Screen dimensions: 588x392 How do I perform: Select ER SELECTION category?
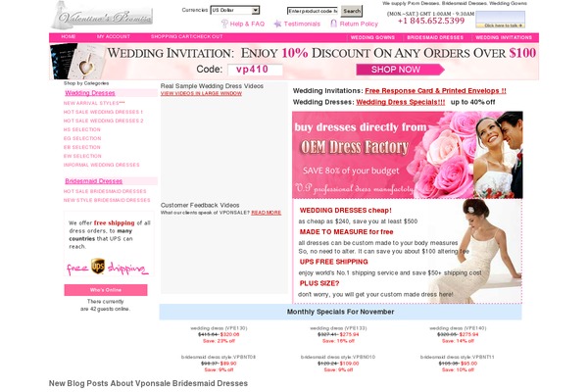pyautogui.click(x=81, y=147)
